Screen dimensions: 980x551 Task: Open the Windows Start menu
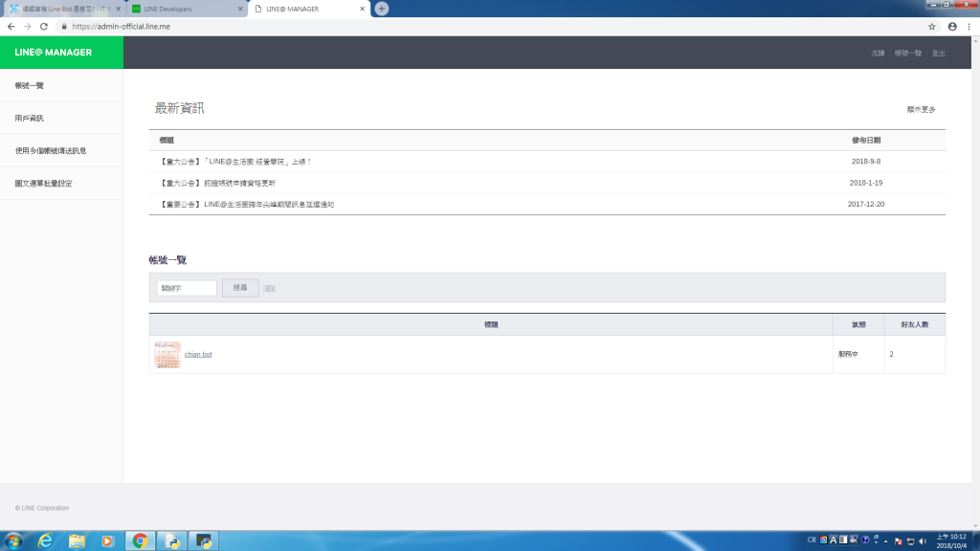coord(13,541)
